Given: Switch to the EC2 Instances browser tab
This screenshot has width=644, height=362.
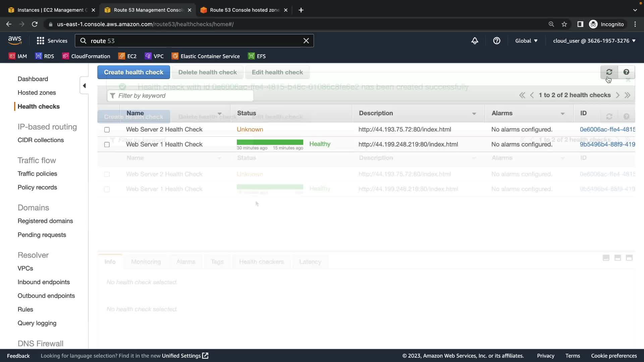Looking at the screenshot, I should point(50,10).
